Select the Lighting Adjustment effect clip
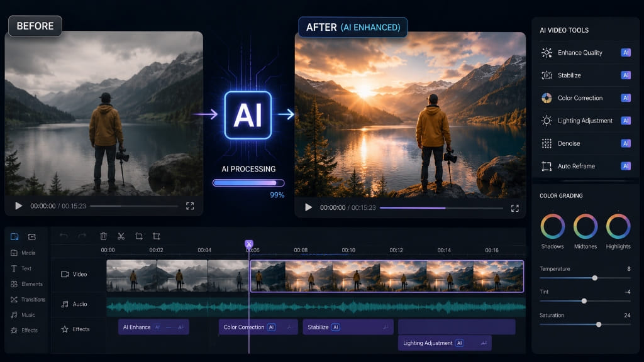The image size is (644, 362). (445, 343)
